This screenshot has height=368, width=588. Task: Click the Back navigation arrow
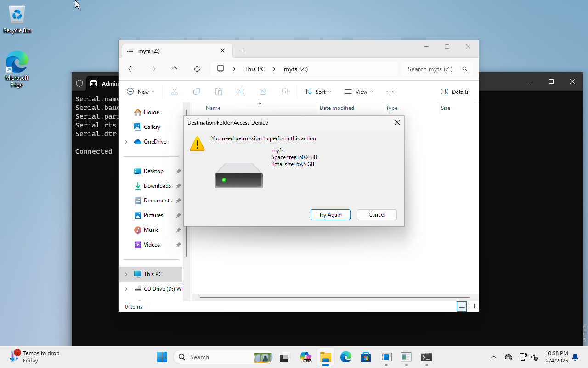coord(131,69)
